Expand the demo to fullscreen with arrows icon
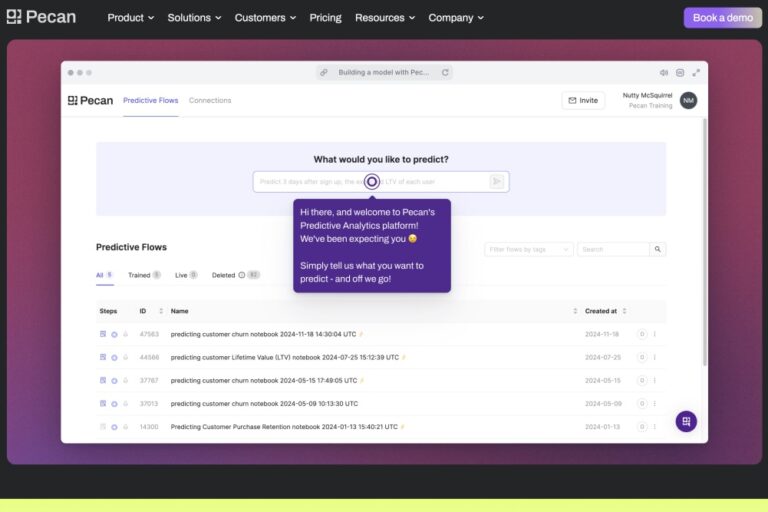The height and width of the screenshot is (512, 768). 696,73
